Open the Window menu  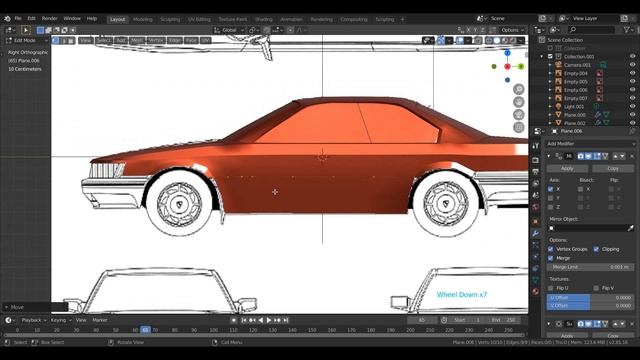tap(72, 18)
